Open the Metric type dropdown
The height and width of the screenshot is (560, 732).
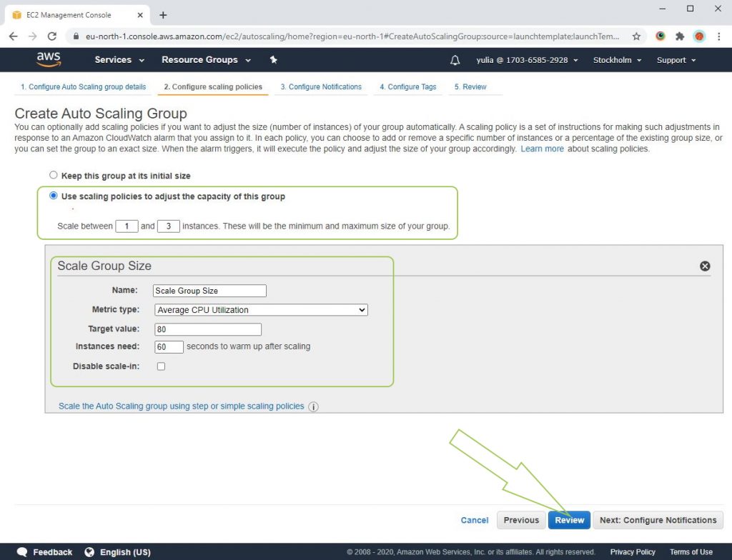coord(261,310)
